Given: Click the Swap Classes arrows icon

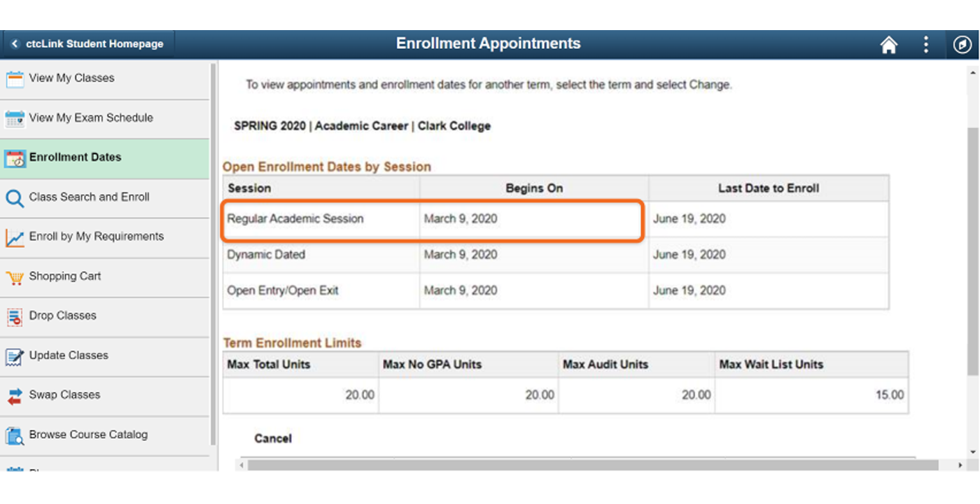Looking at the screenshot, I should 15,396.
